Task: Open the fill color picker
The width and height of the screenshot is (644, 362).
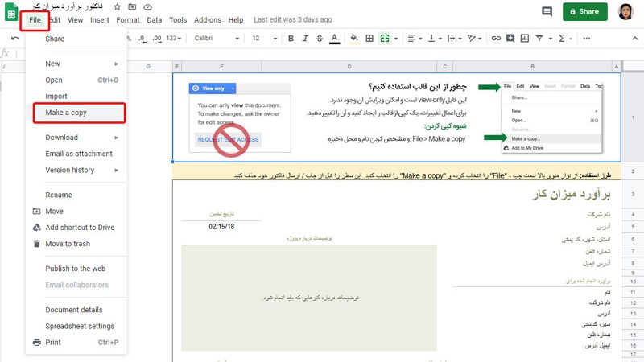Action: (353, 38)
